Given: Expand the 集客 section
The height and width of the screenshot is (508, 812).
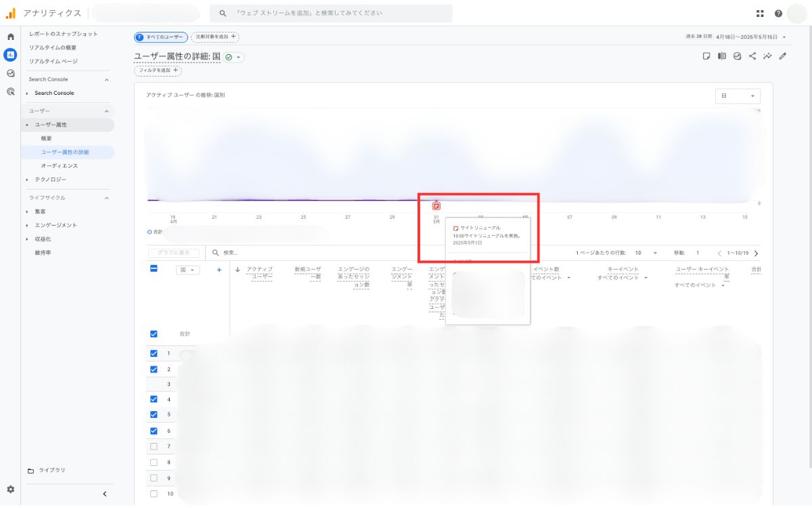Looking at the screenshot, I should [41, 211].
